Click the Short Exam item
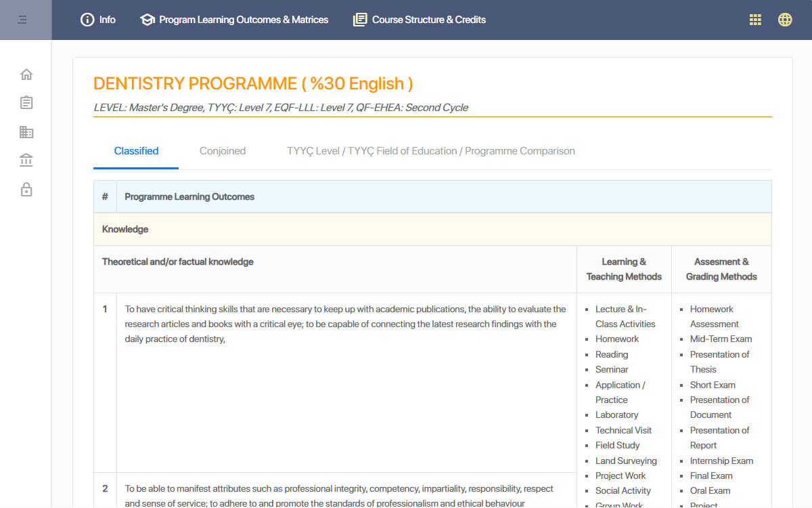812x508 pixels. click(713, 385)
